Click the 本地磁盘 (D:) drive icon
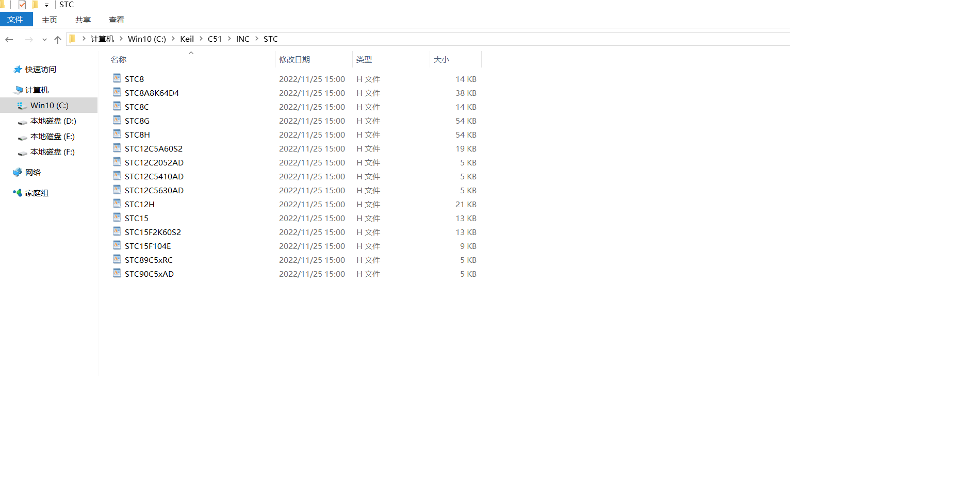 [x=23, y=122]
